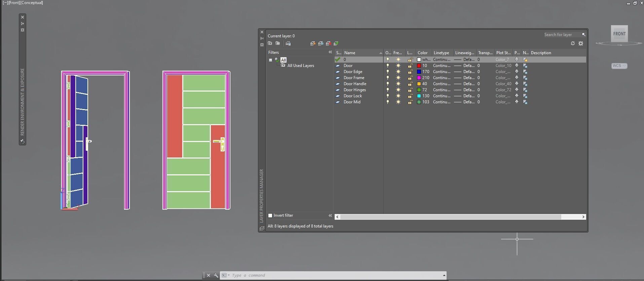Click status icon of Door Frame layer

pyautogui.click(x=338, y=78)
